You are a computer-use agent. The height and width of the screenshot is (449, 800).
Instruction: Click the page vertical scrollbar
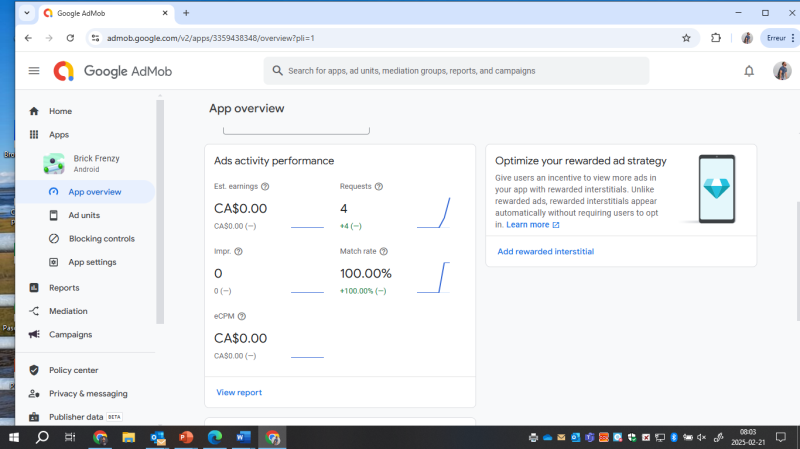pos(797,260)
